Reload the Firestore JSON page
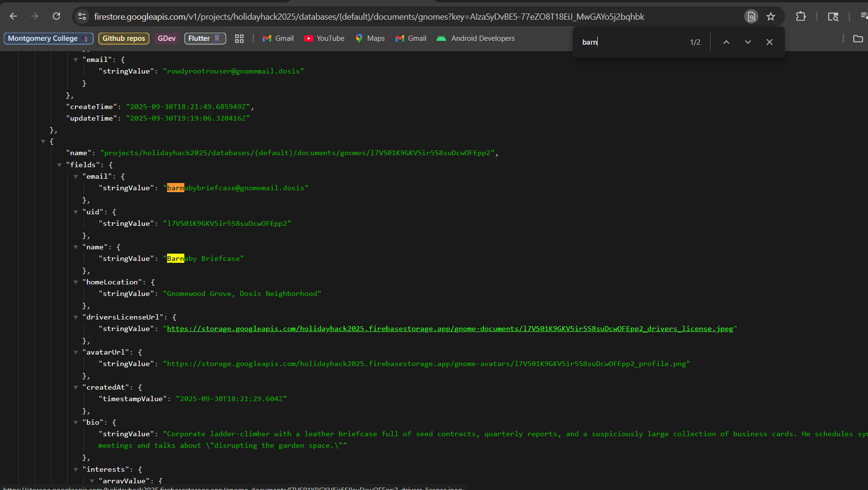This screenshot has height=490, width=868. coord(56,16)
